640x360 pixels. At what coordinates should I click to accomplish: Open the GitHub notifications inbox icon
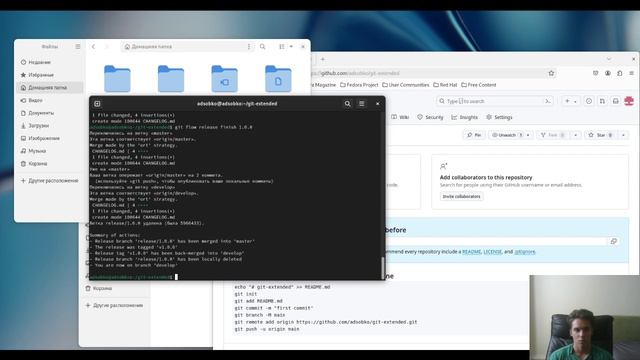616,101
